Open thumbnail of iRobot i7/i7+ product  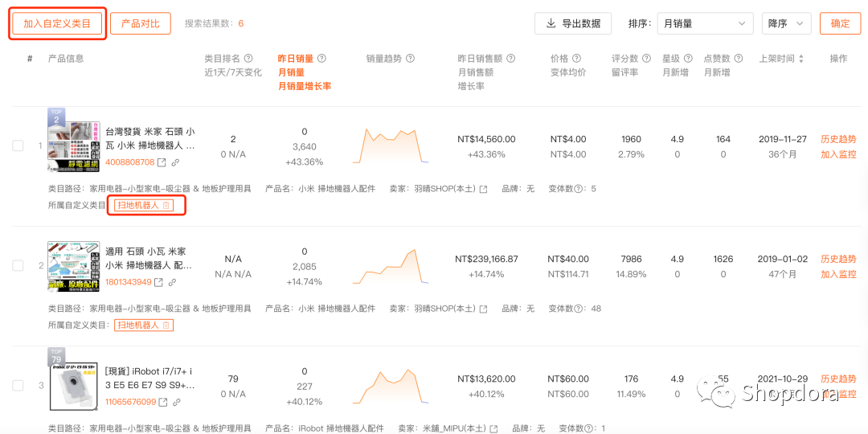click(x=74, y=386)
